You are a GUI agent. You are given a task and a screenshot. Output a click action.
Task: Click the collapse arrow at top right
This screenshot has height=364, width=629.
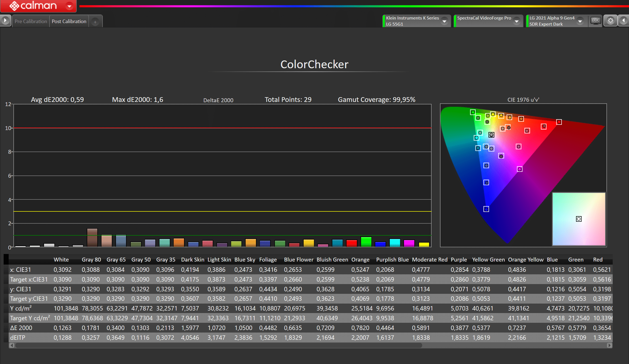623,21
